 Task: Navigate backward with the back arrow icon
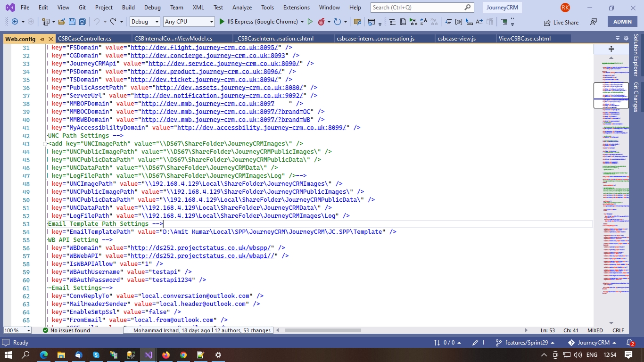[15, 22]
